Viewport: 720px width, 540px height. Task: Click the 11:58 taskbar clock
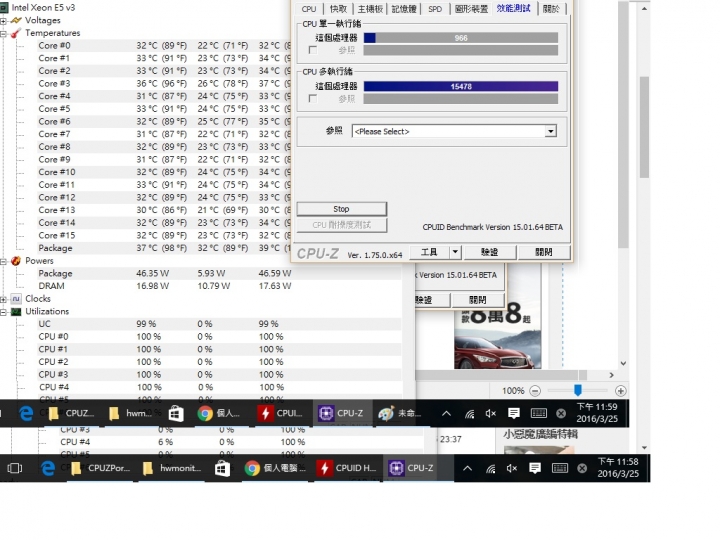pyautogui.click(x=618, y=468)
